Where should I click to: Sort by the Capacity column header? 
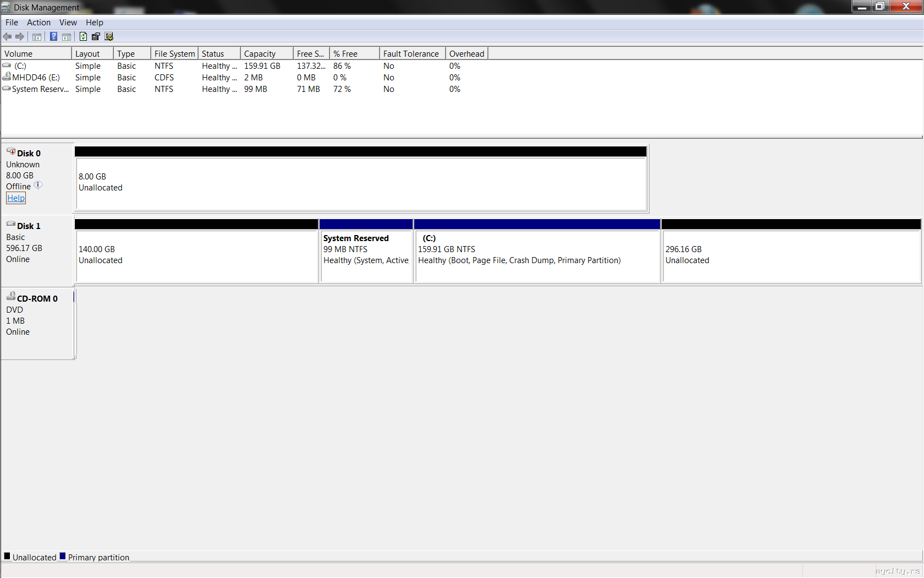coord(267,53)
